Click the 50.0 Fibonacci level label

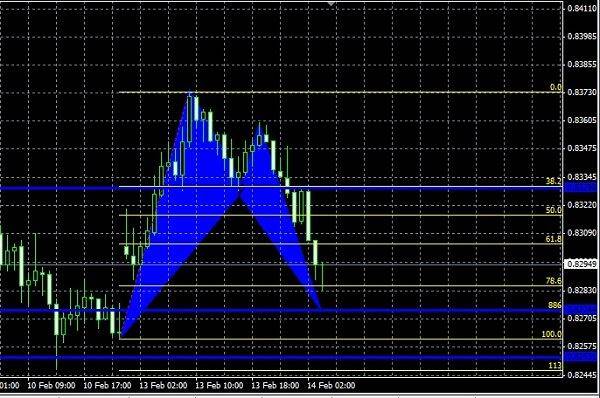click(x=553, y=210)
